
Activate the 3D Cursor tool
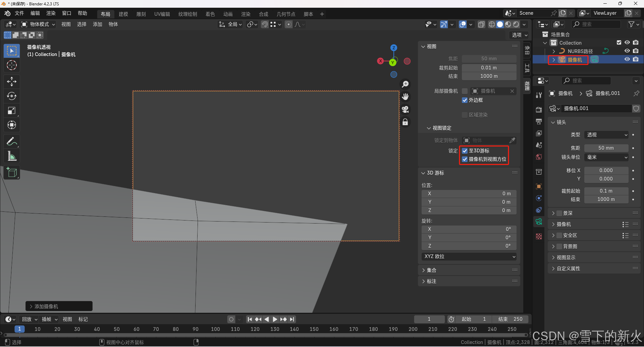coord(12,65)
